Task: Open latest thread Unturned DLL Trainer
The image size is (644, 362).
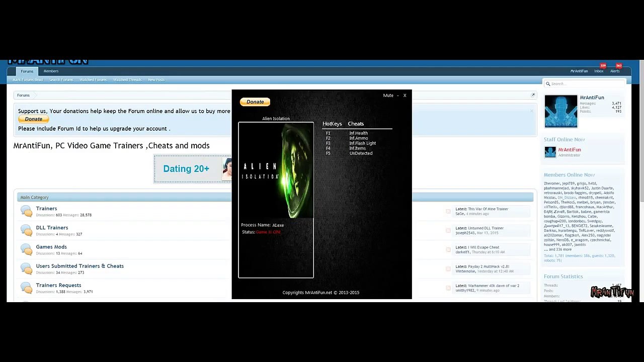Action: (x=486, y=228)
